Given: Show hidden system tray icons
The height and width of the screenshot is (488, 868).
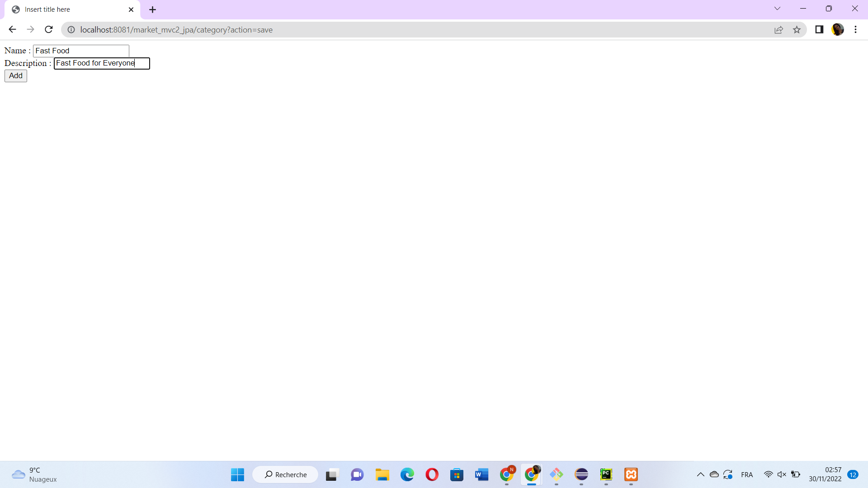Looking at the screenshot, I should point(700,474).
